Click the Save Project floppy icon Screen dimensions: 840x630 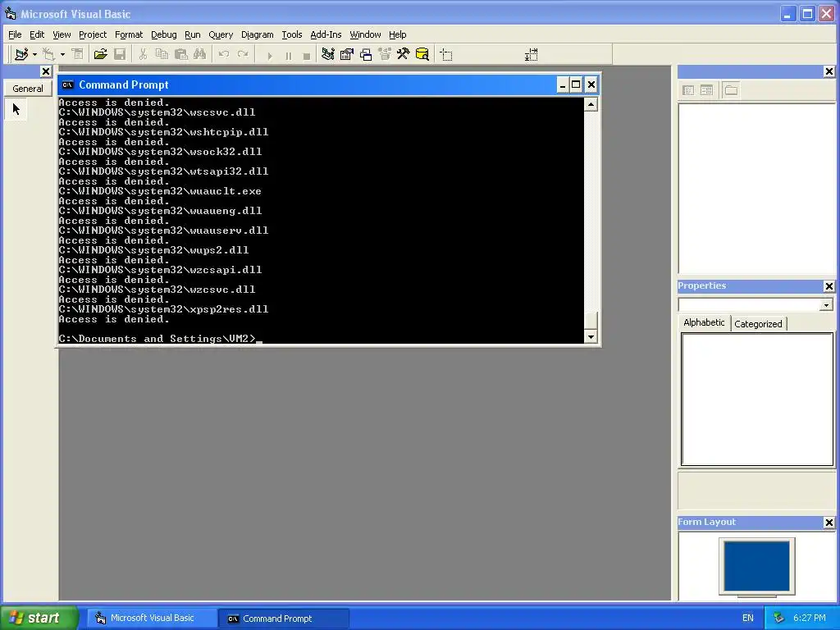pyautogui.click(x=120, y=54)
